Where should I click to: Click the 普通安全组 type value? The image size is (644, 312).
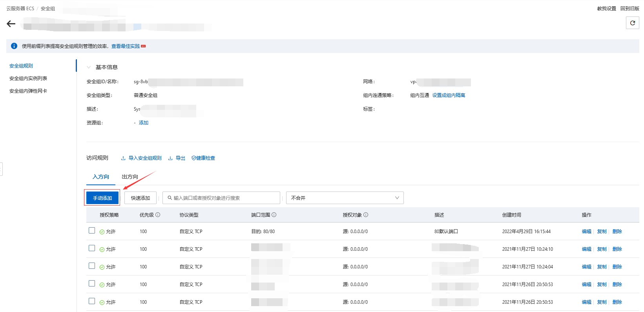[146, 95]
